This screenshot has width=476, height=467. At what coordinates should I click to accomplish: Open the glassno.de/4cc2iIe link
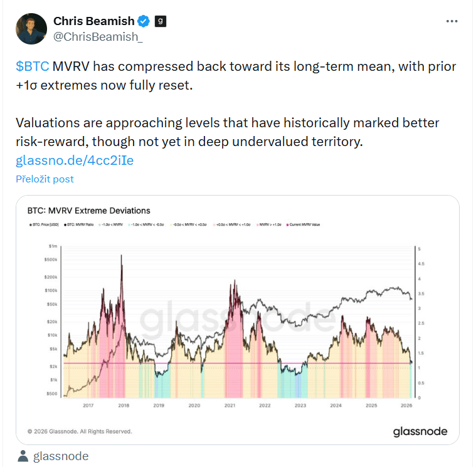pos(75,160)
